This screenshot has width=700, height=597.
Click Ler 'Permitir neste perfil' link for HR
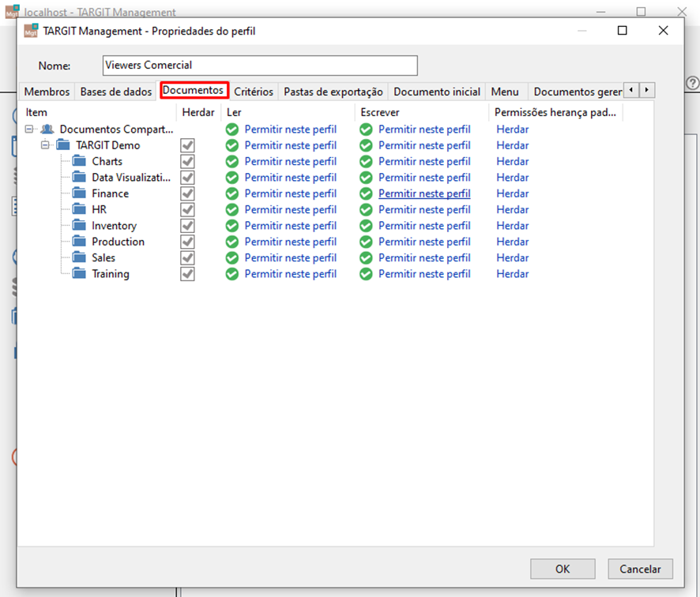tap(291, 209)
